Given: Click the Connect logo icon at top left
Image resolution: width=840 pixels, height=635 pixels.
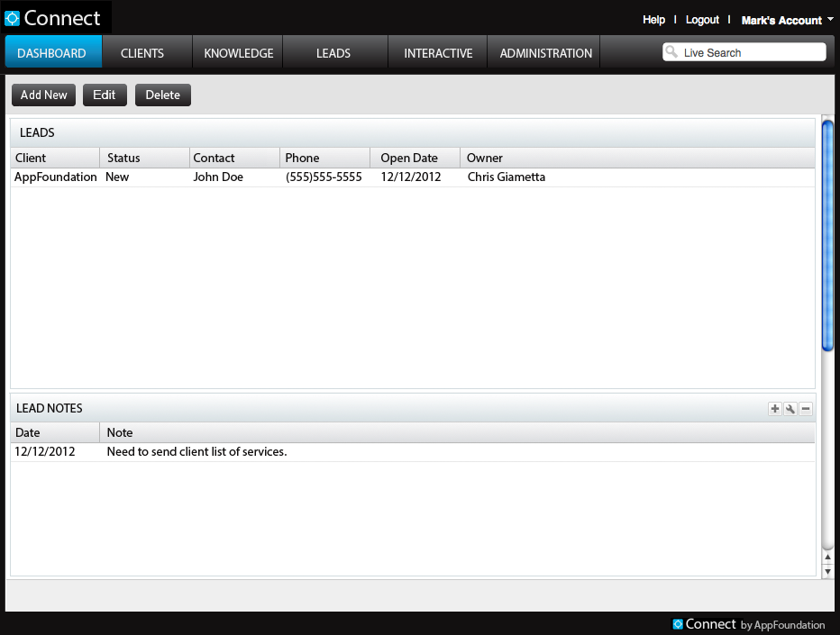Looking at the screenshot, I should (x=12, y=18).
